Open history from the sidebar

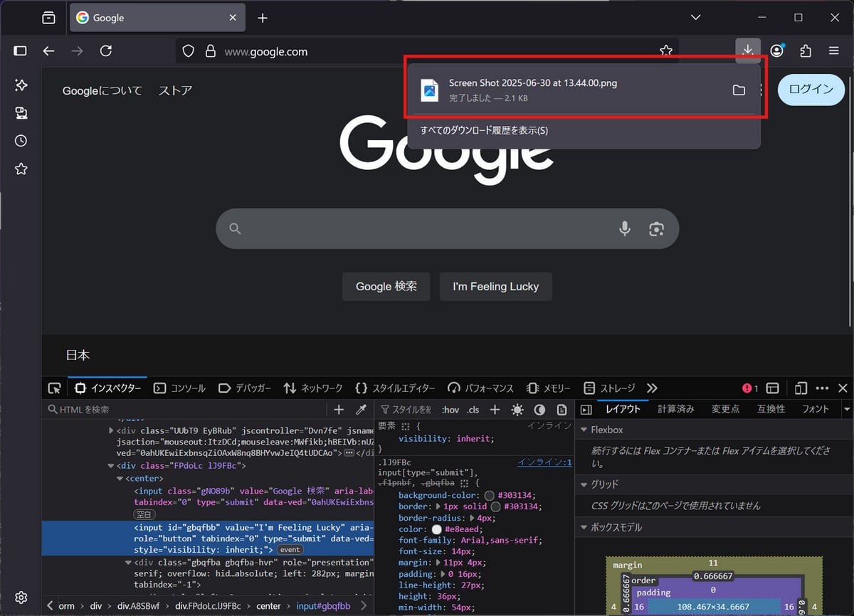(21, 141)
